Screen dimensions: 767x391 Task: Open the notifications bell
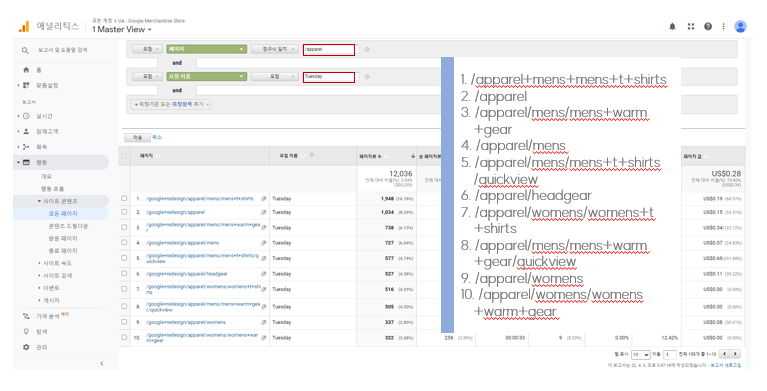coord(673,26)
